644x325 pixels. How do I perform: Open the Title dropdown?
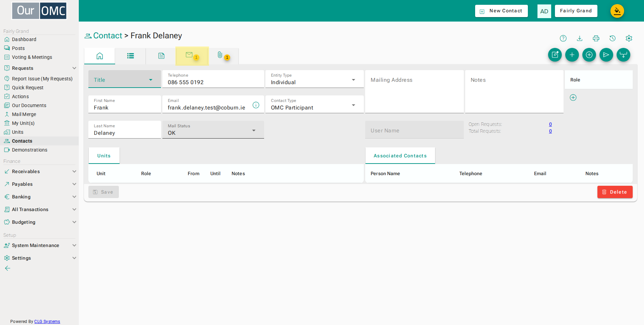[x=125, y=79]
